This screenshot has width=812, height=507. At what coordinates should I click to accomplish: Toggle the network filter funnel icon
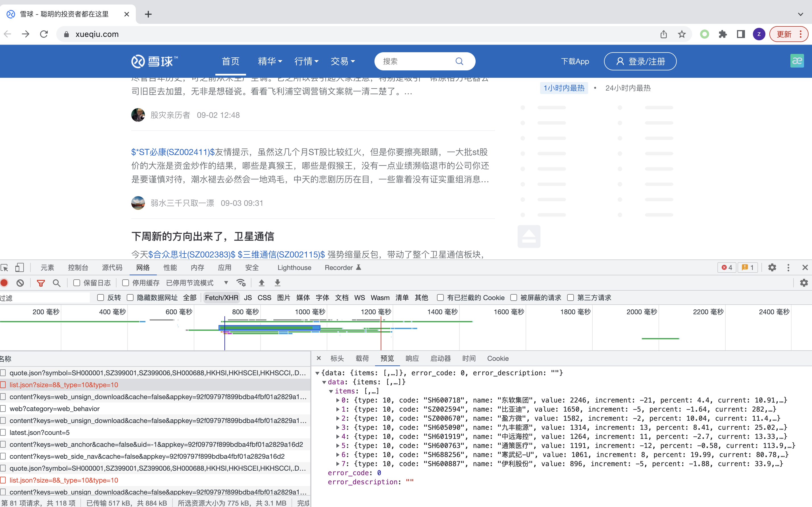(41, 283)
